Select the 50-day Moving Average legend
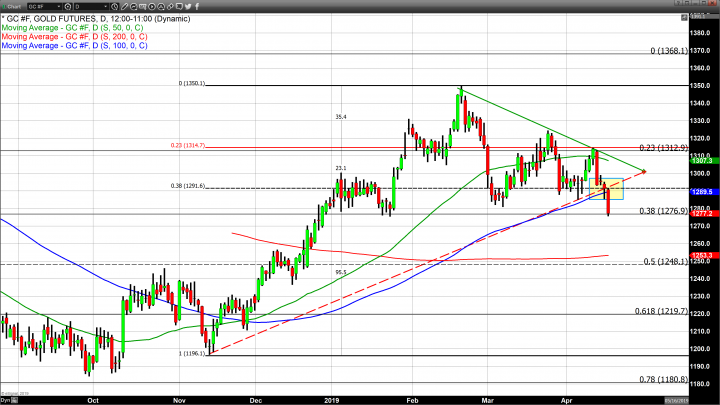The height and width of the screenshot is (405, 720). tap(72, 28)
